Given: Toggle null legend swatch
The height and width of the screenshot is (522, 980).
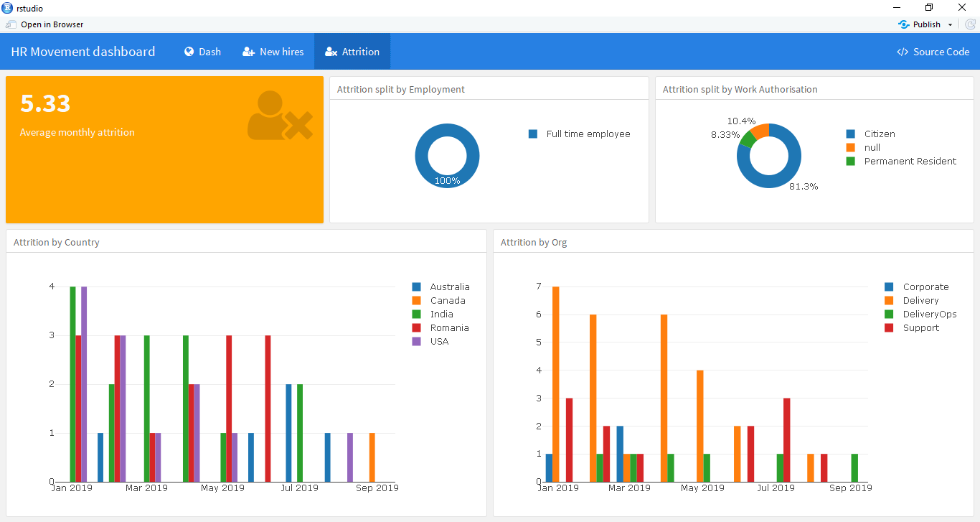Looking at the screenshot, I should [851, 148].
